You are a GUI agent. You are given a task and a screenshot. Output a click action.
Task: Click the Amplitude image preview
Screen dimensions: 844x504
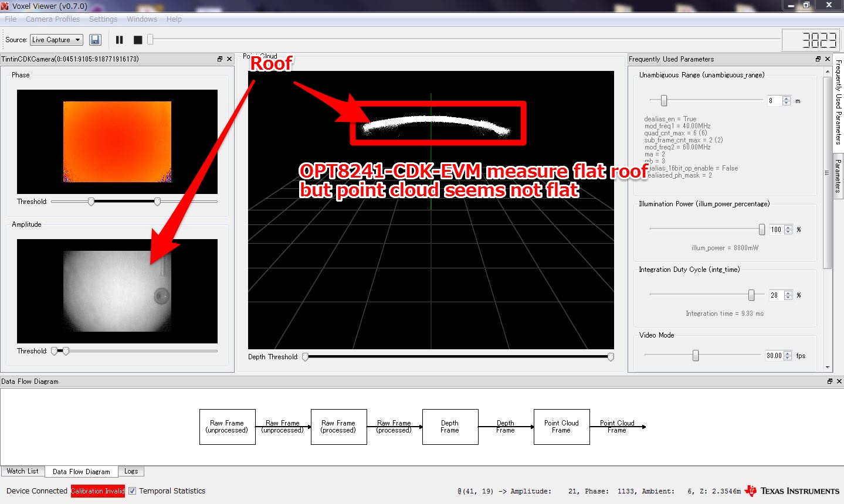[117, 291]
